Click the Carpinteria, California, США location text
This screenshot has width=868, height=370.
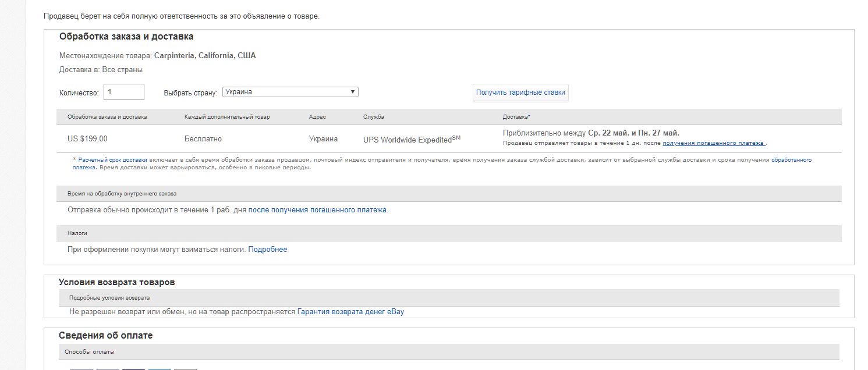point(205,56)
